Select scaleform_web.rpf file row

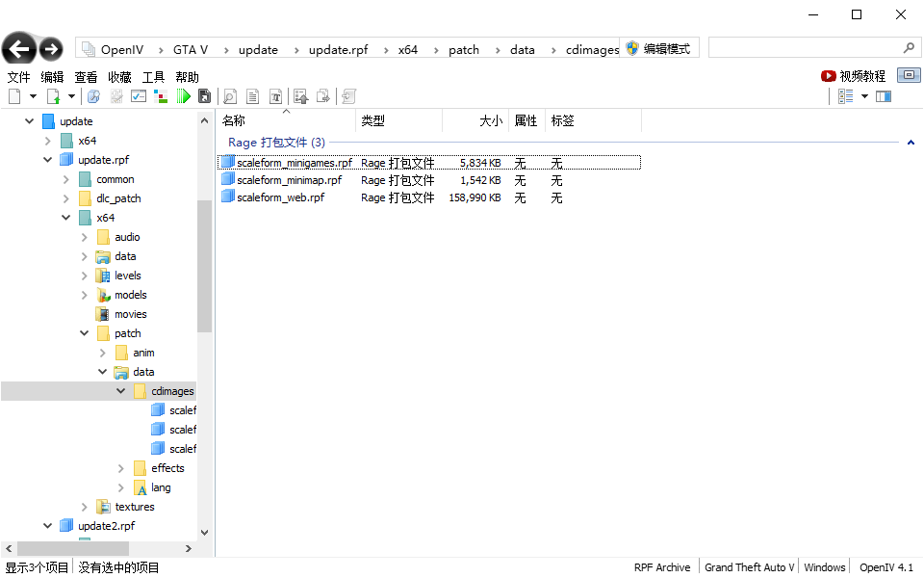pyautogui.click(x=429, y=197)
